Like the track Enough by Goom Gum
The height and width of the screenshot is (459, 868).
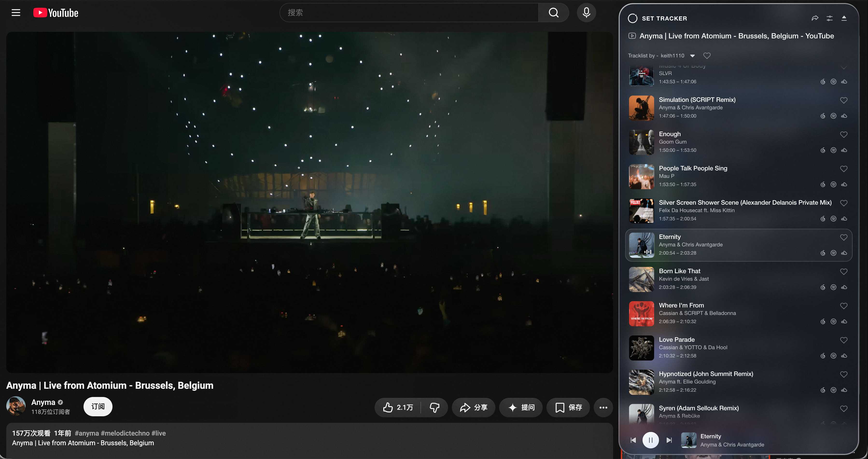pos(843,135)
